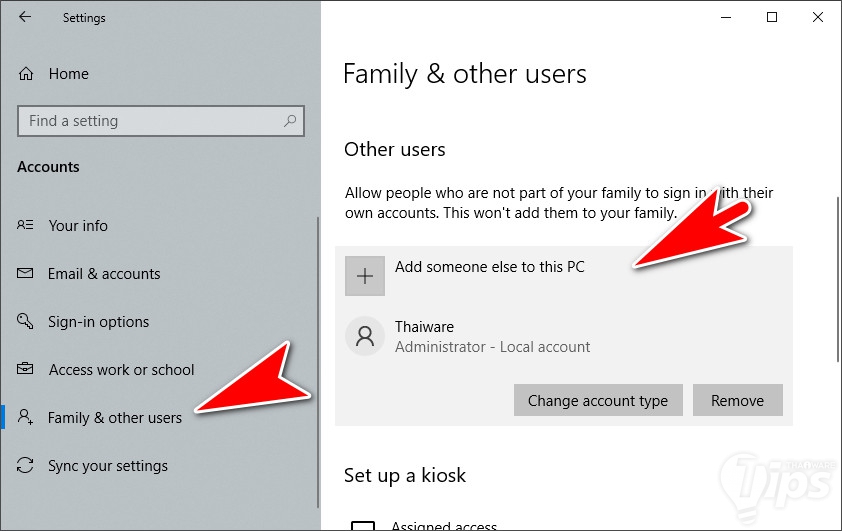Click the Email & accounts envelope icon
This screenshot has width=842, height=531.
[26, 274]
